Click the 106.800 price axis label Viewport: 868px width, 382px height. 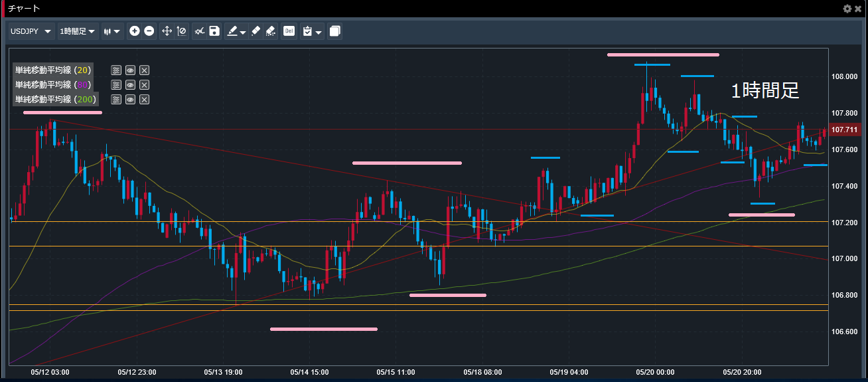coord(843,295)
